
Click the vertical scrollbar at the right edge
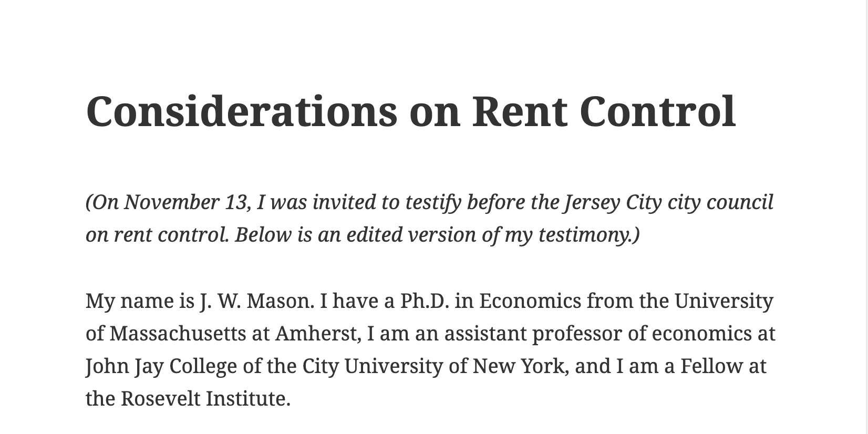[866, 217]
